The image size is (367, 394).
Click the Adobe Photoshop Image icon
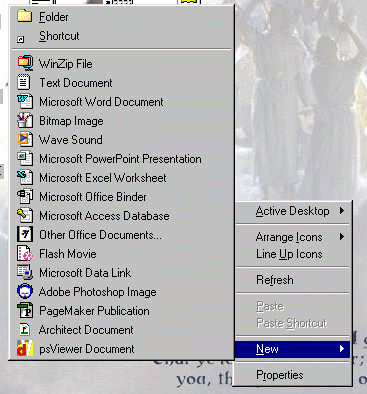tap(25, 291)
